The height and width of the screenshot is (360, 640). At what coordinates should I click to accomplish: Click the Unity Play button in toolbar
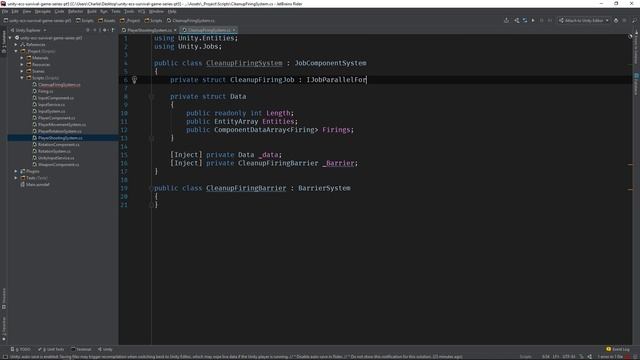coord(533,20)
